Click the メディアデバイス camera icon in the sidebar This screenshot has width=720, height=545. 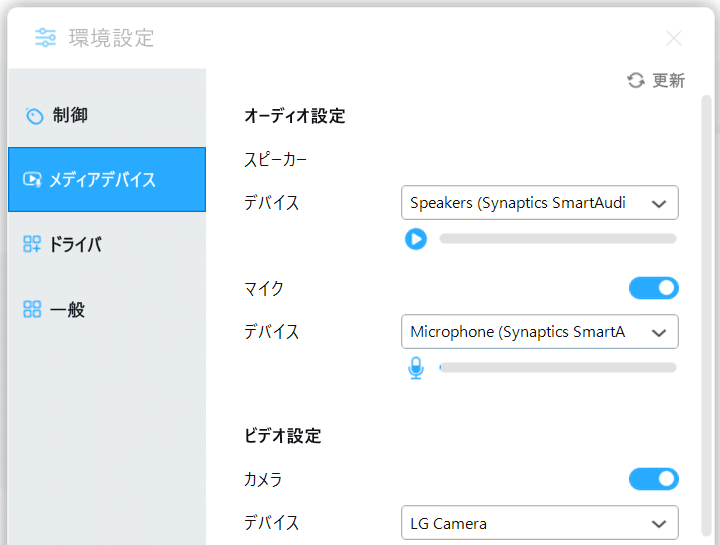32,180
